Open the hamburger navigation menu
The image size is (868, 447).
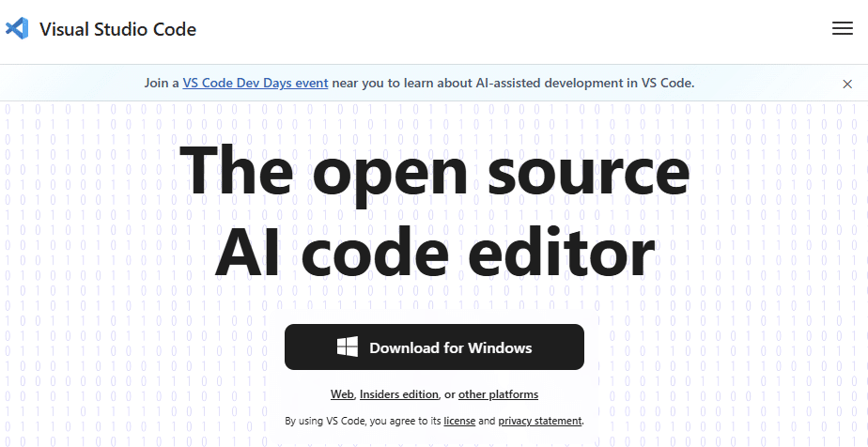[842, 29]
